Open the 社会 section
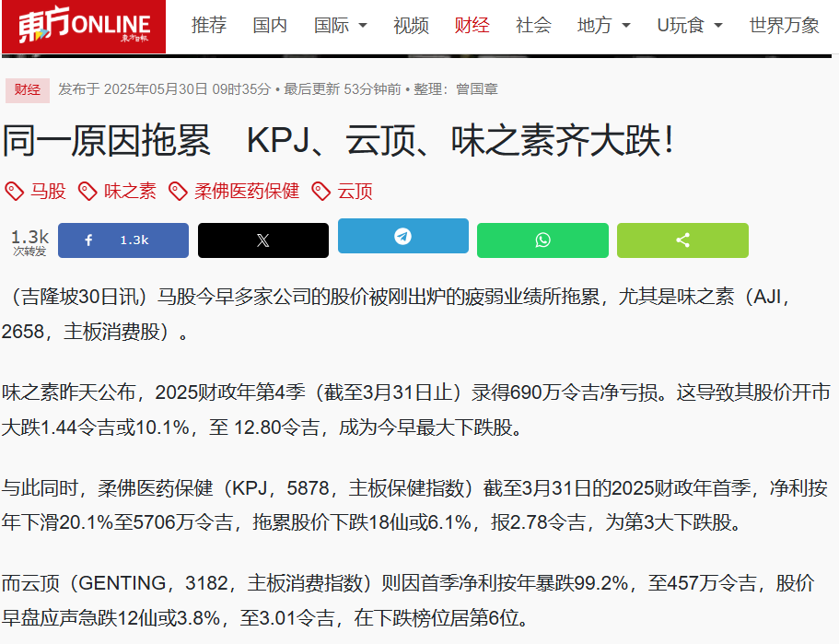Viewport: 839px width, 644px height. pos(533,25)
